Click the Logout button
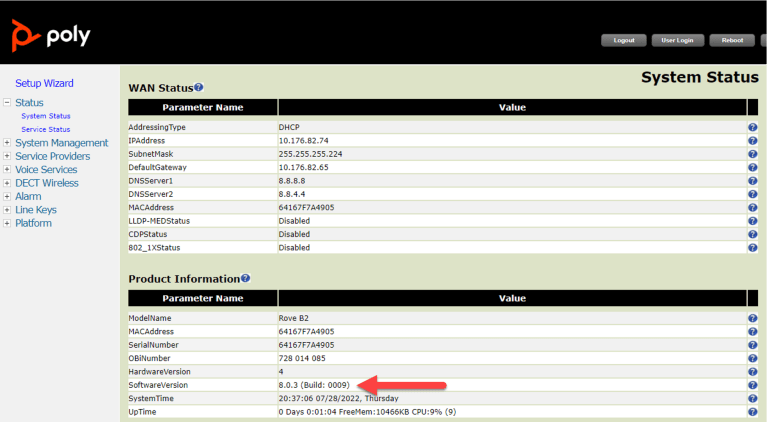 click(x=624, y=40)
